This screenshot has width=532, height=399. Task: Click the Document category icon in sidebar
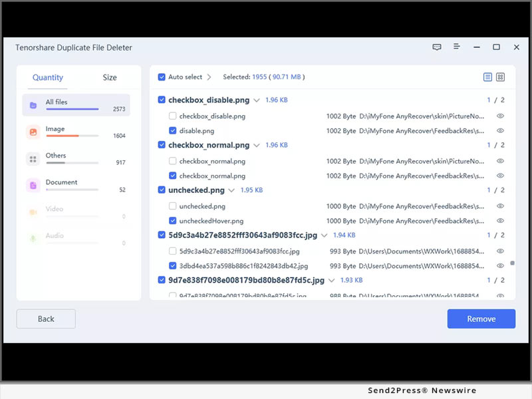tap(33, 185)
